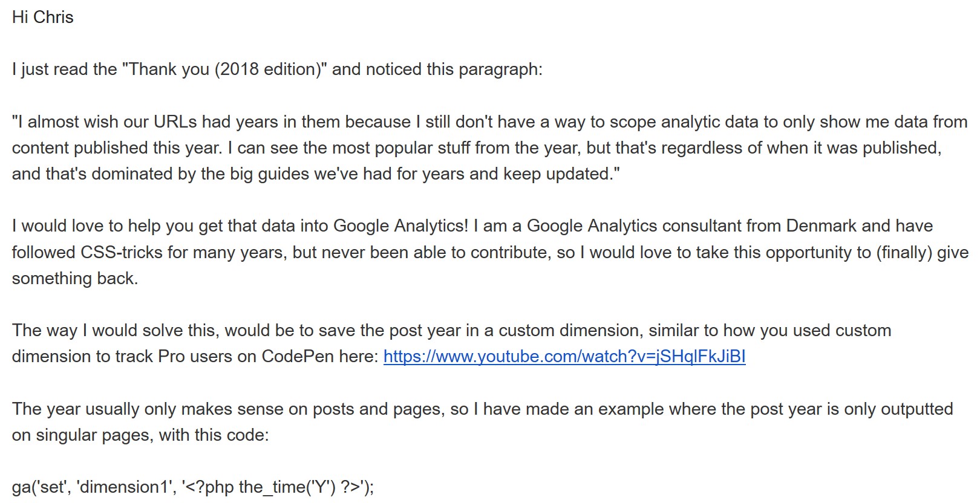
Task: Click the "Hi Chris" greeting
Action: [x=42, y=17]
